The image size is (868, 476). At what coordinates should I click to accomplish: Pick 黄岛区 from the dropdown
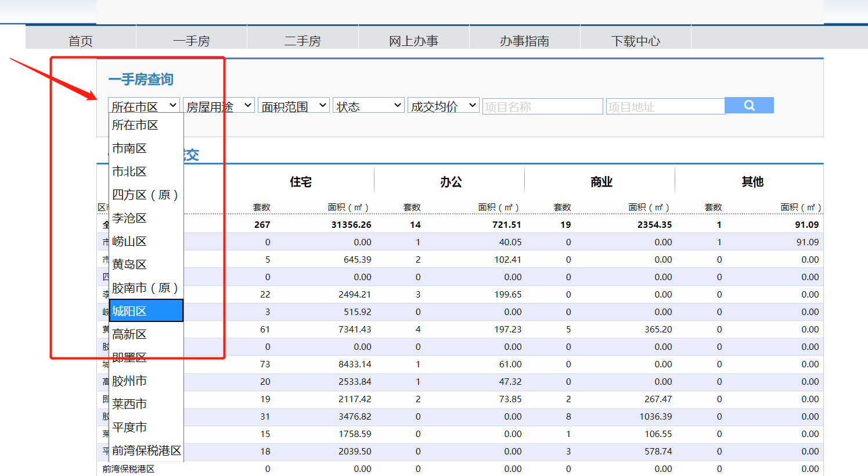tap(146, 264)
